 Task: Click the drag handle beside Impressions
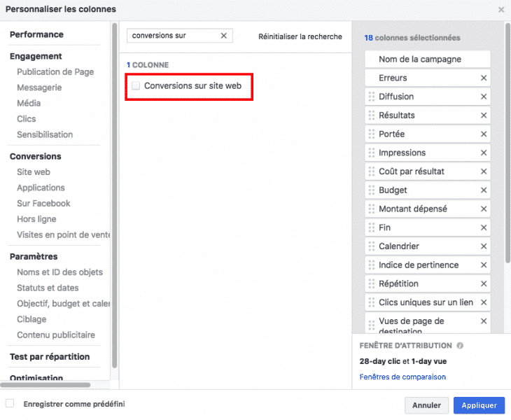pos(371,153)
